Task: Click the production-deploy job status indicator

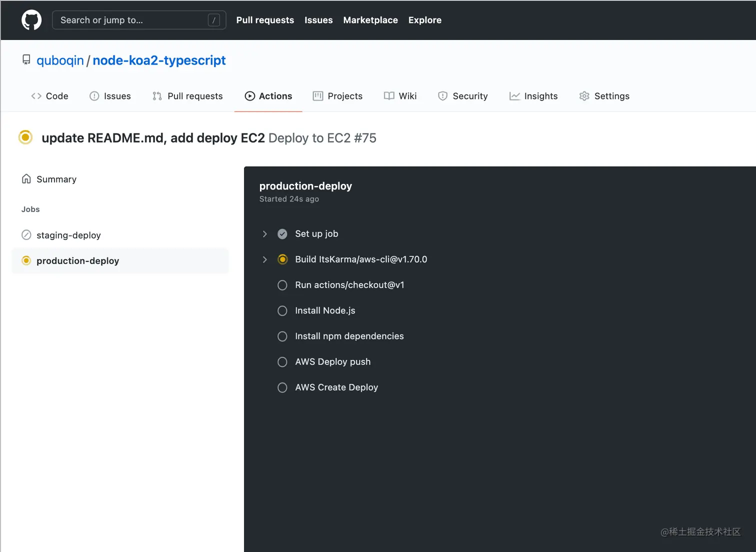Action: pos(26,260)
